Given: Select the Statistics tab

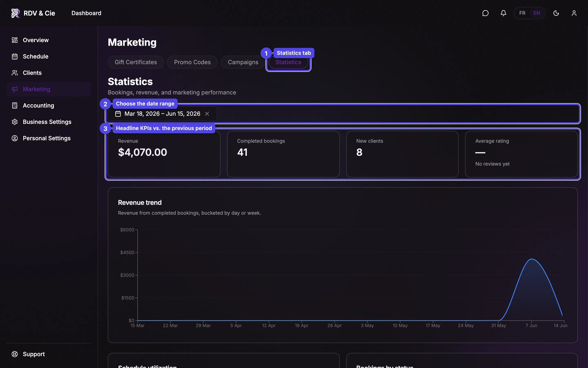Looking at the screenshot, I should (x=288, y=62).
